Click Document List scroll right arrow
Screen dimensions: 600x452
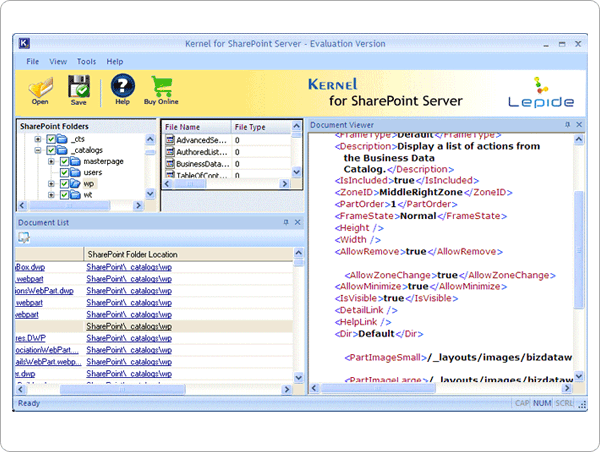click(x=286, y=390)
